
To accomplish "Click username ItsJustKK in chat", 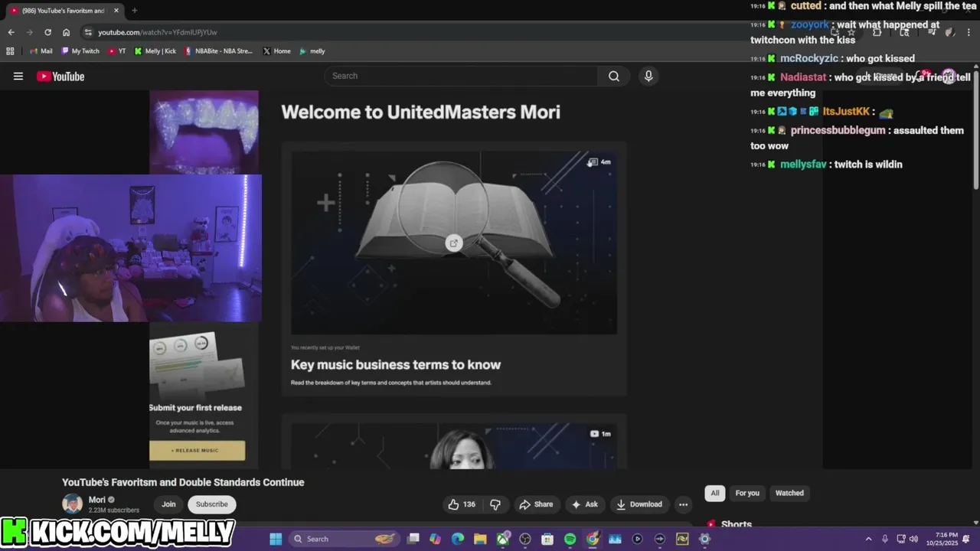I will click(846, 112).
